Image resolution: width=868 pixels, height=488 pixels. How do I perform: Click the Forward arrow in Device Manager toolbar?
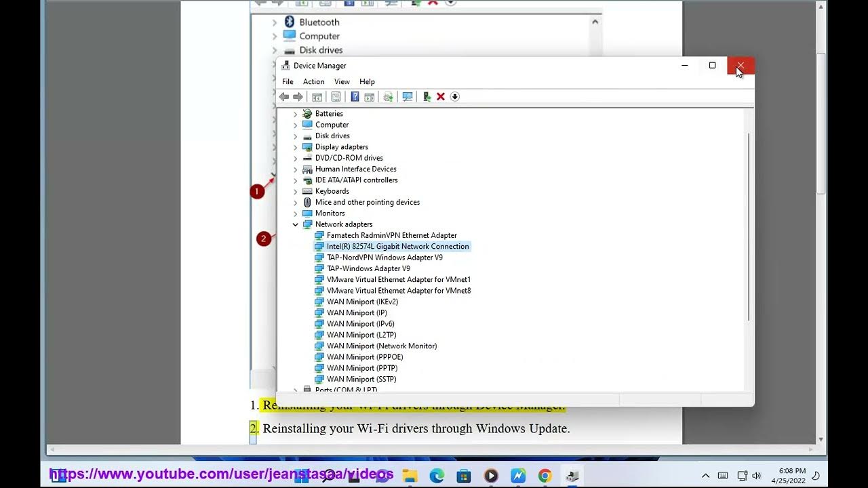tap(298, 97)
